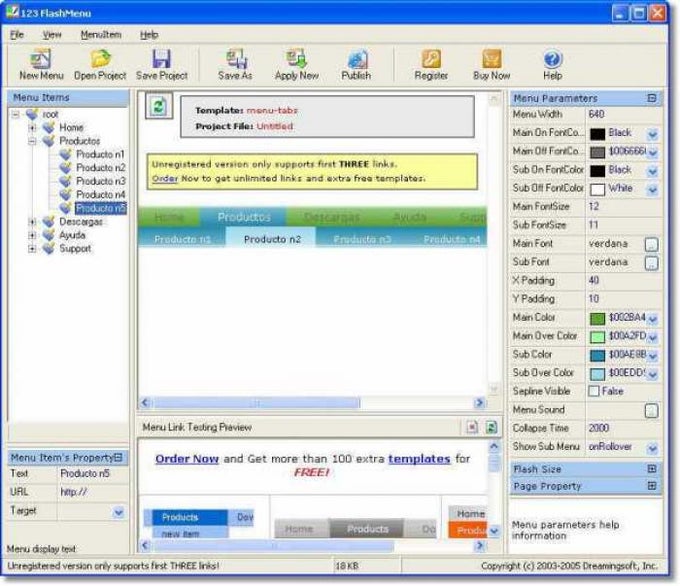This screenshot has height=586, width=680.
Task: Click the Main Font browse button
Action: pyautogui.click(x=651, y=244)
